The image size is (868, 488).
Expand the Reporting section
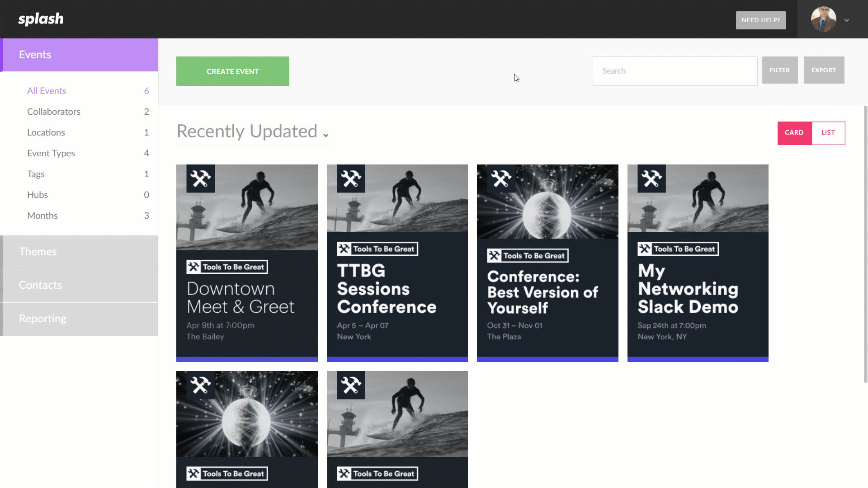coord(79,319)
